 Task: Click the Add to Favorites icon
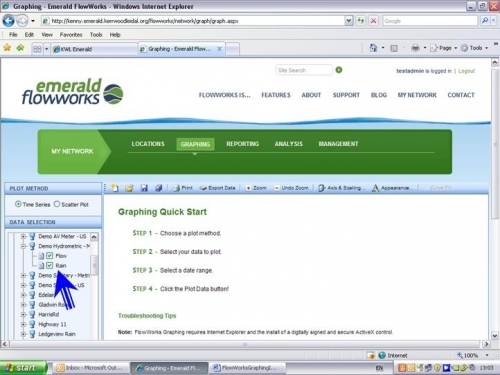[x=21, y=48]
